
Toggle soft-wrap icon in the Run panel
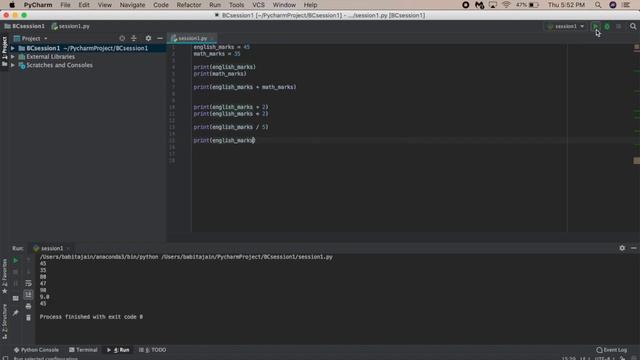(28, 283)
